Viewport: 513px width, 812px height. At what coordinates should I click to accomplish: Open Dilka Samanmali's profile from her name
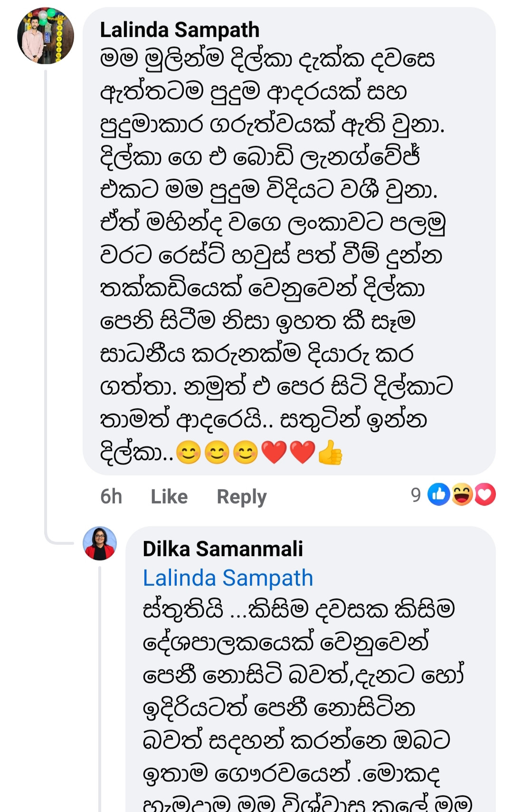(223, 549)
